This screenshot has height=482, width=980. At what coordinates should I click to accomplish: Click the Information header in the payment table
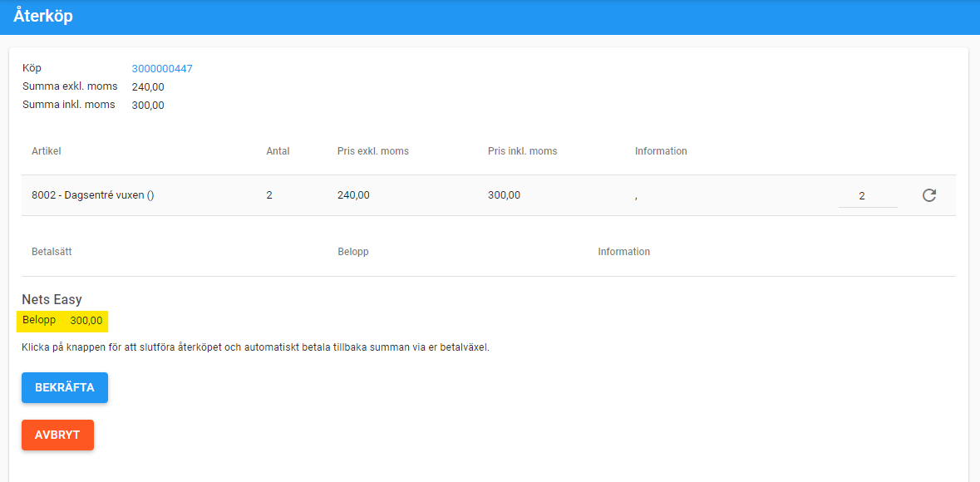pyautogui.click(x=623, y=251)
